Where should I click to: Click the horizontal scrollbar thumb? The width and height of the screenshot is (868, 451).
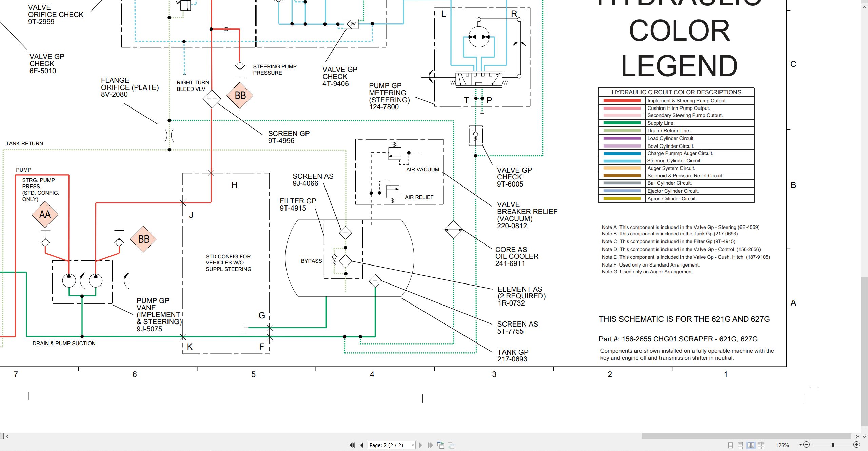click(746, 436)
